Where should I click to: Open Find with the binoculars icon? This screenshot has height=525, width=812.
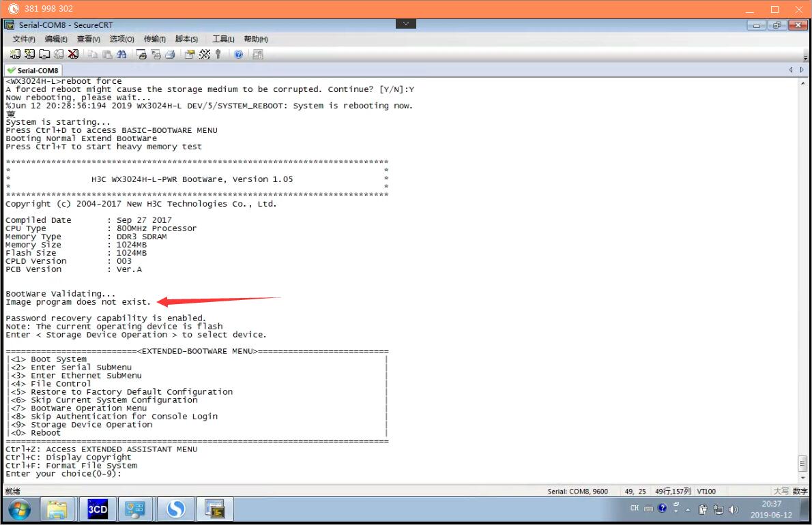point(121,54)
